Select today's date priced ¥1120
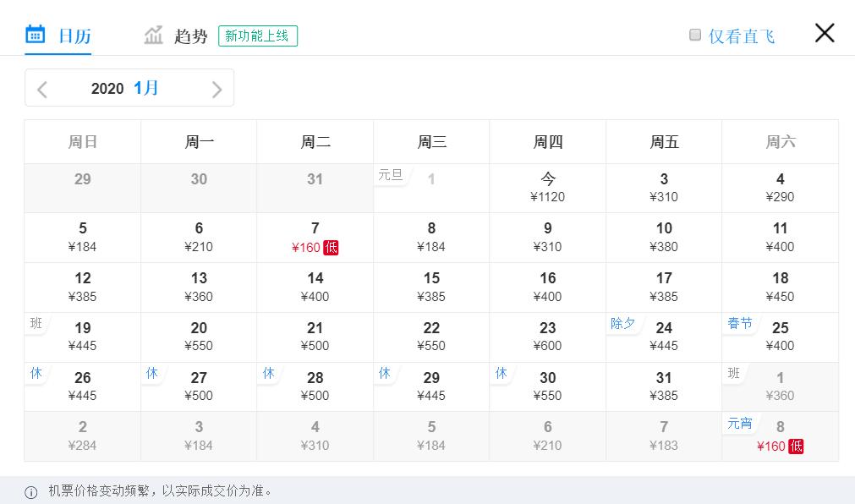Image resolution: width=855 pixels, height=504 pixels. click(x=548, y=188)
